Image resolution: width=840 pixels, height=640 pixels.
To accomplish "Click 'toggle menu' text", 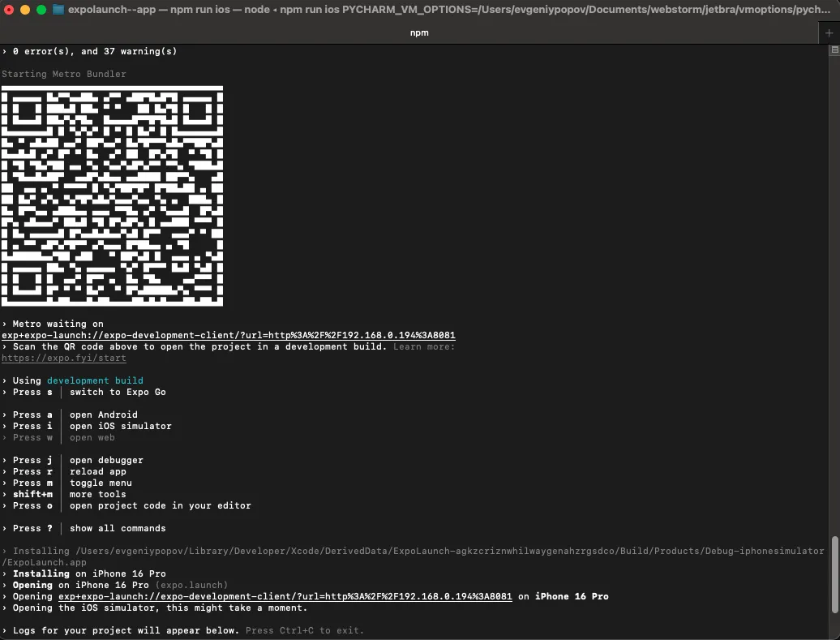I will click(101, 483).
